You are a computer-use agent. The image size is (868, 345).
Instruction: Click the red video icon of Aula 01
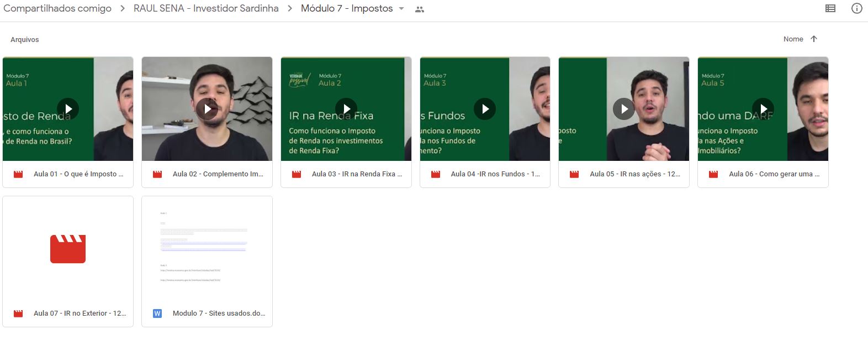(x=18, y=174)
